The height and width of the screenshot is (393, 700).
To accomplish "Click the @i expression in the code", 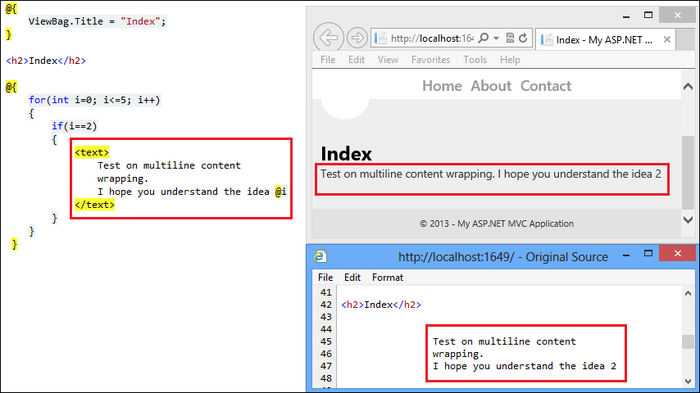I will pyautogui.click(x=280, y=192).
